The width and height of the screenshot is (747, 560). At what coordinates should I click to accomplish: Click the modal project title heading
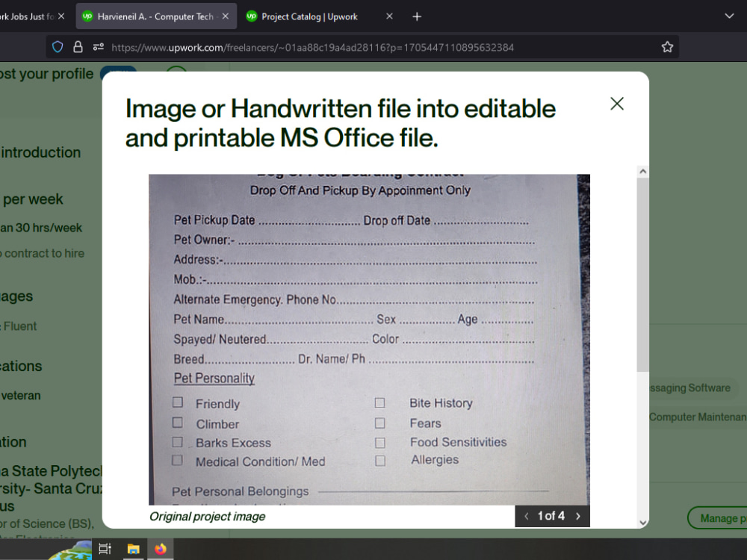coord(340,123)
